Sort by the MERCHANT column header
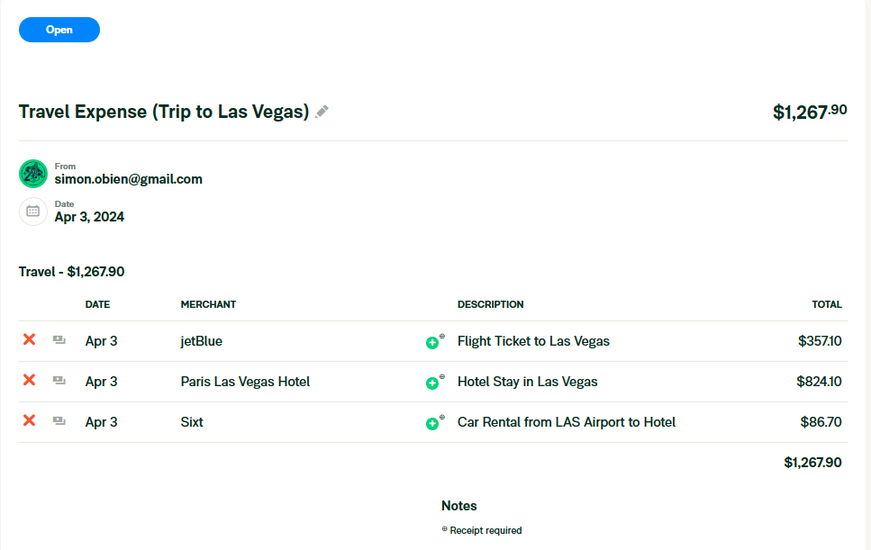 tap(208, 304)
